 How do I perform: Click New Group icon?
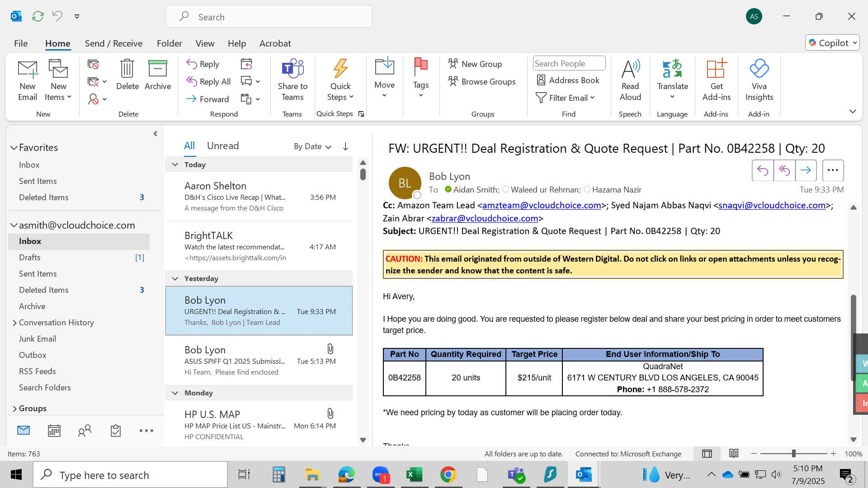(x=475, y=64)
